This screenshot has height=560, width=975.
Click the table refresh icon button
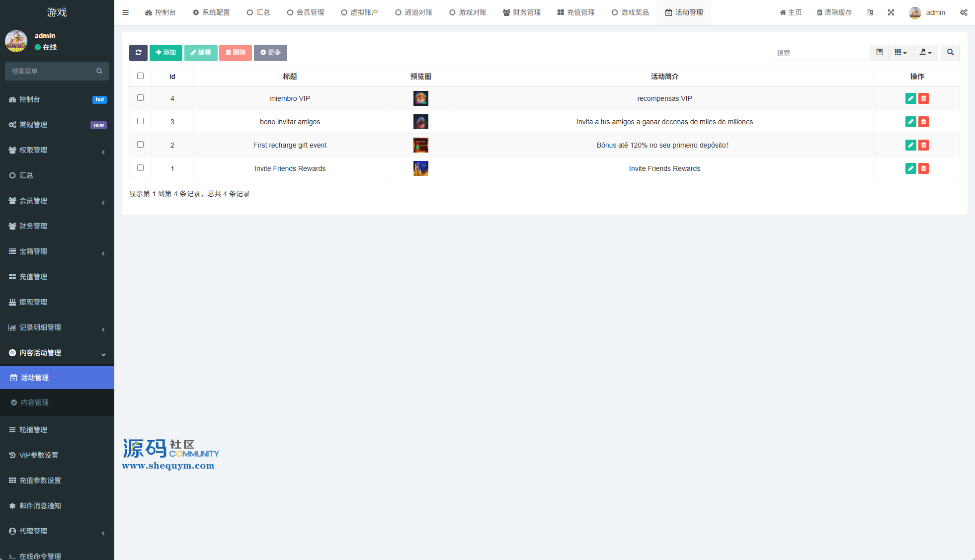[138, 53]
